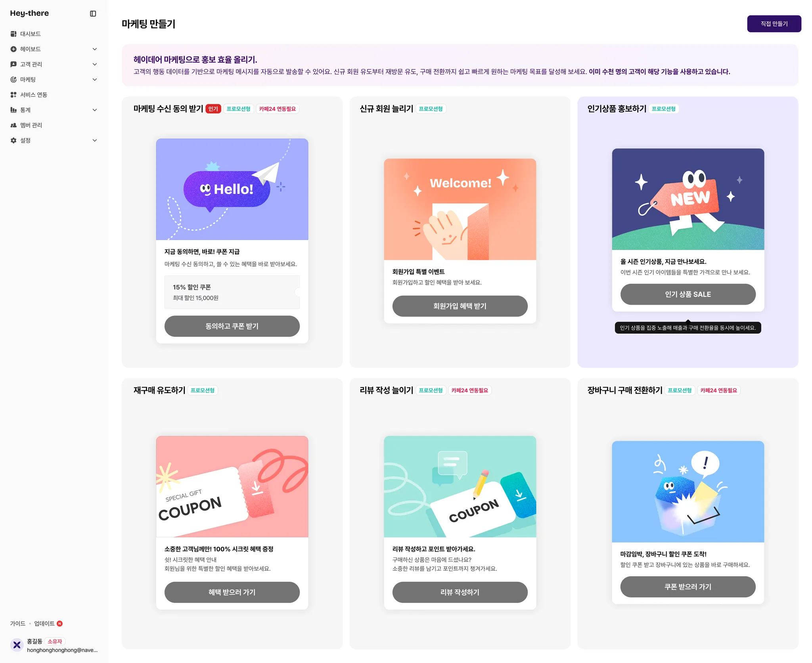Click the 대시보드 dashboard icon

pos(13,34)
